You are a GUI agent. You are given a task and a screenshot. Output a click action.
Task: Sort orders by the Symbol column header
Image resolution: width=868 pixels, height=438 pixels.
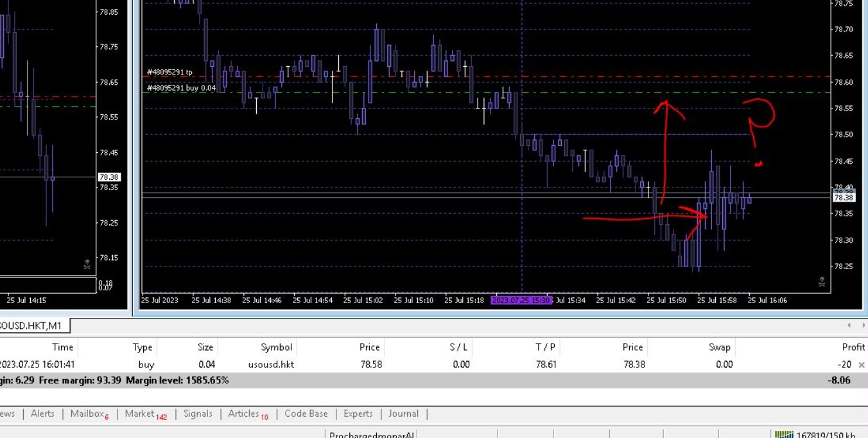click(276, 347)
